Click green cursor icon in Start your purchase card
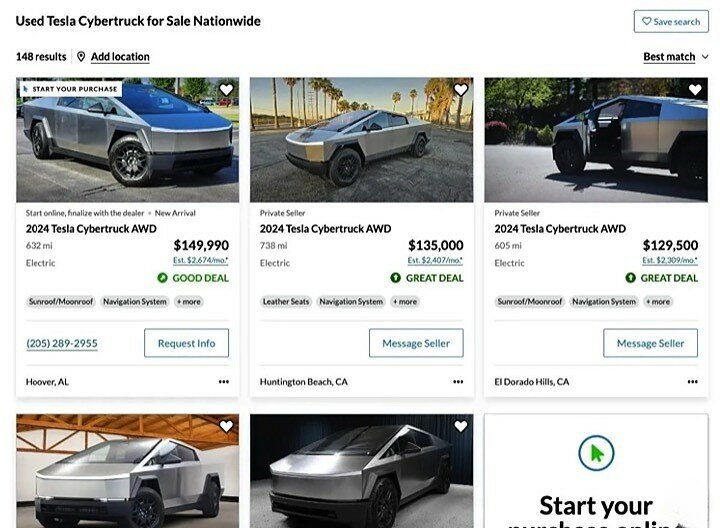720x528 pixels. (596, 454)
